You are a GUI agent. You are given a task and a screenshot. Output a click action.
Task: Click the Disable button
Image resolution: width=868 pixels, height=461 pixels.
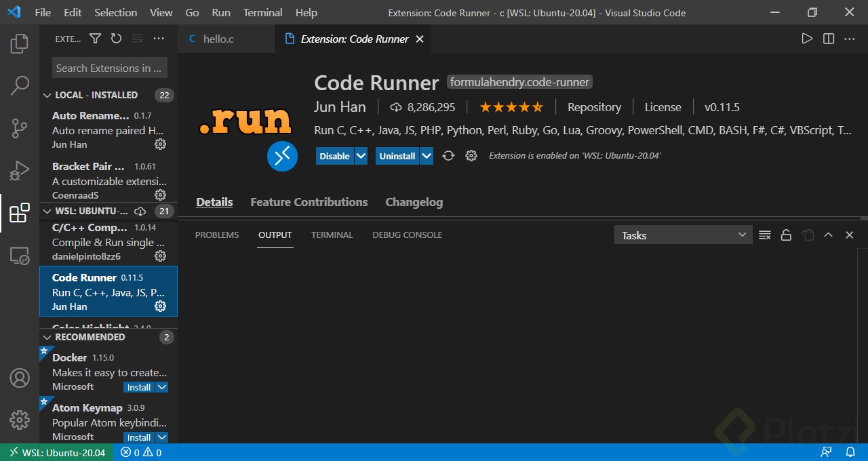(x=335, y=156)
